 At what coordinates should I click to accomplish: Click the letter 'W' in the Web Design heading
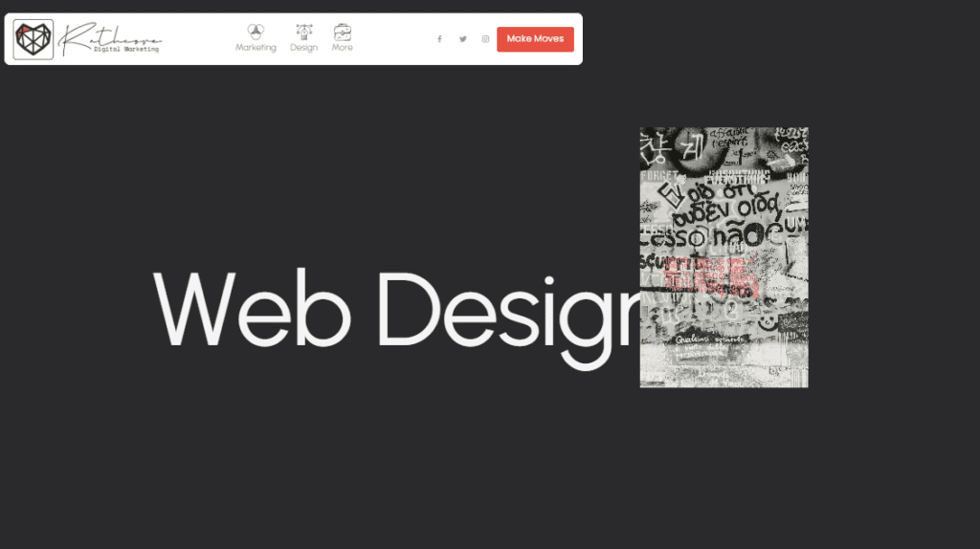[196, 311]
